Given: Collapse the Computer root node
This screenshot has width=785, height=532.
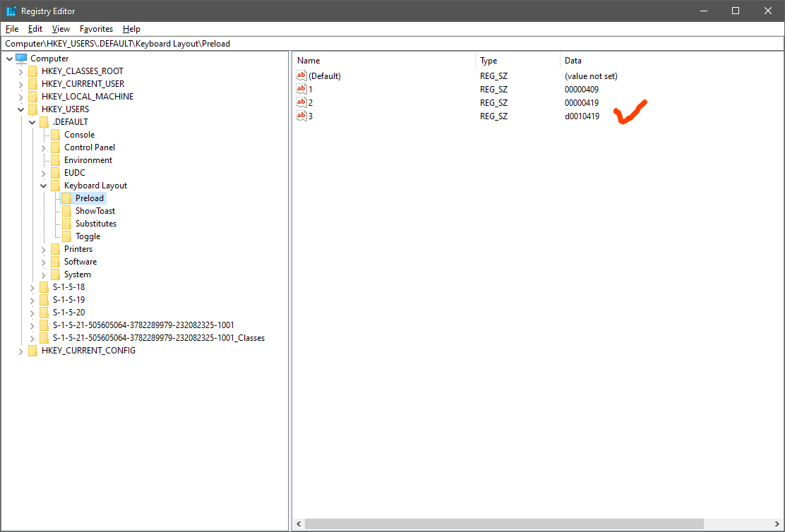Looking at the screenshot, I should [x=9, y=59].
